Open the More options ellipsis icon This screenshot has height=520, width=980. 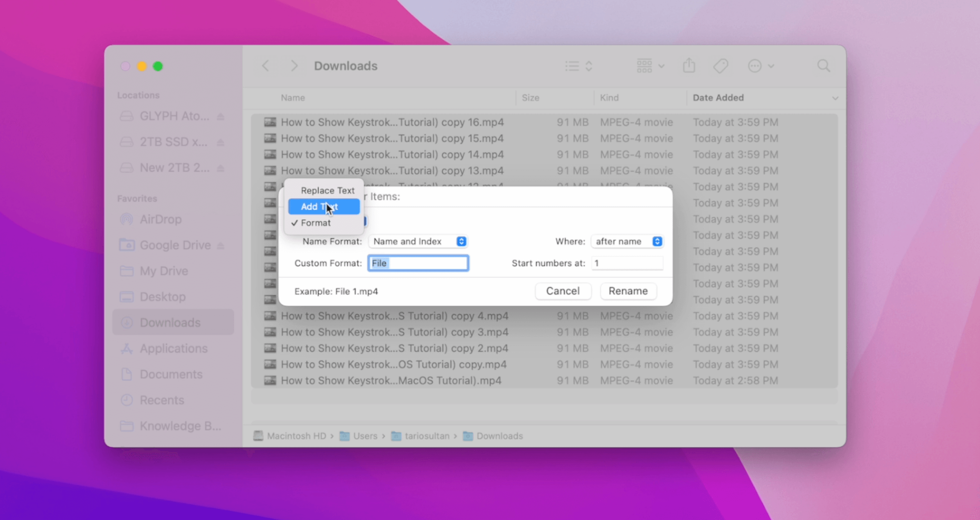(754, 66)
